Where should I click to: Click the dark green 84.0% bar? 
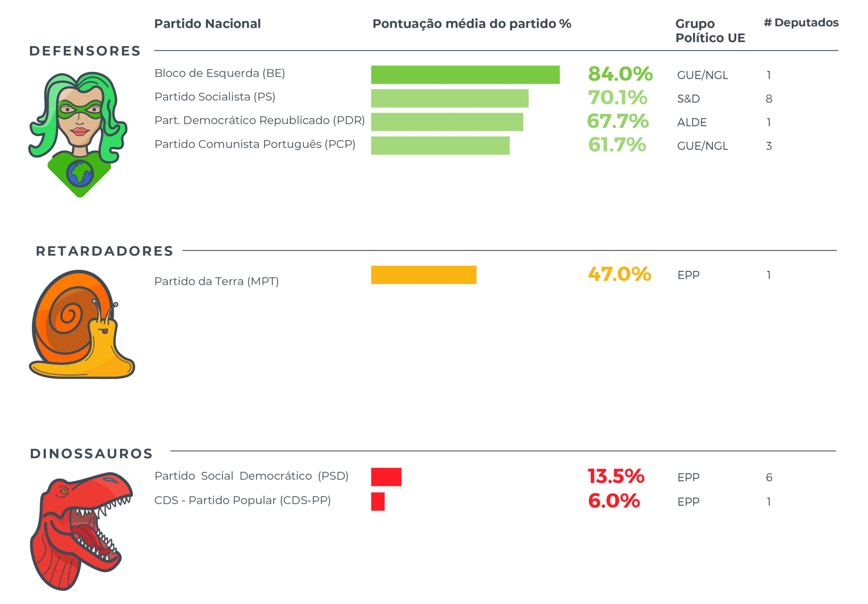465,75
